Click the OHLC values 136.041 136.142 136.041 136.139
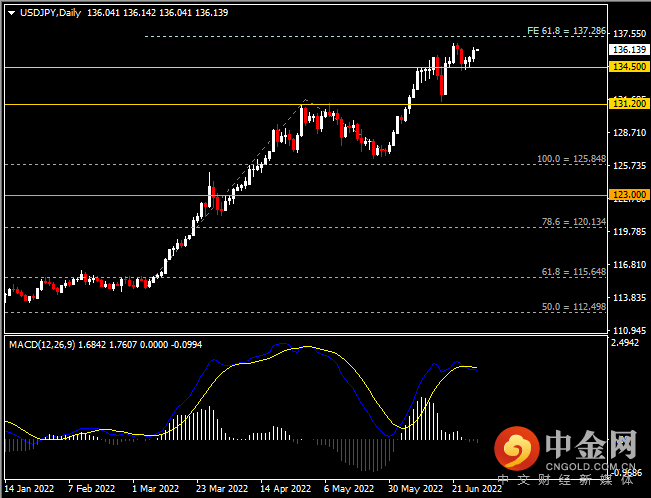Image resolution: width=651 pixels, height=498 pixels. click(x=157, y=13)
